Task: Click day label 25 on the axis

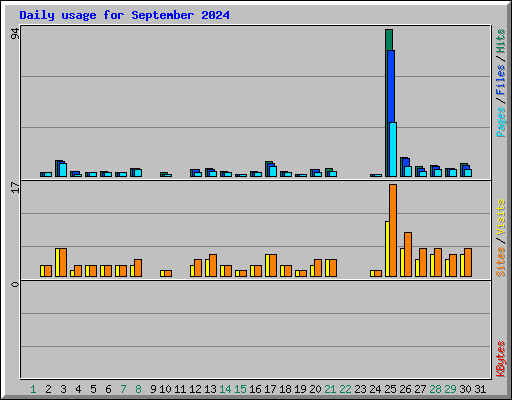Action: [x=390, y=389]
